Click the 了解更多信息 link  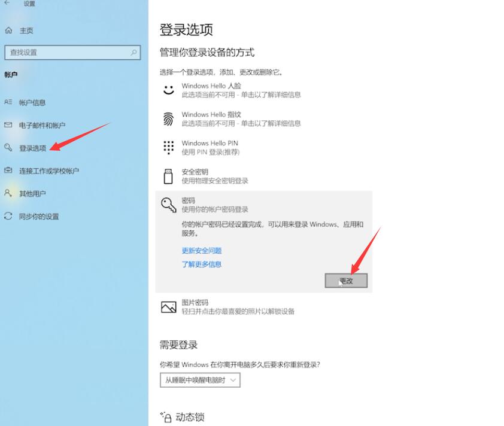(202, 264)
